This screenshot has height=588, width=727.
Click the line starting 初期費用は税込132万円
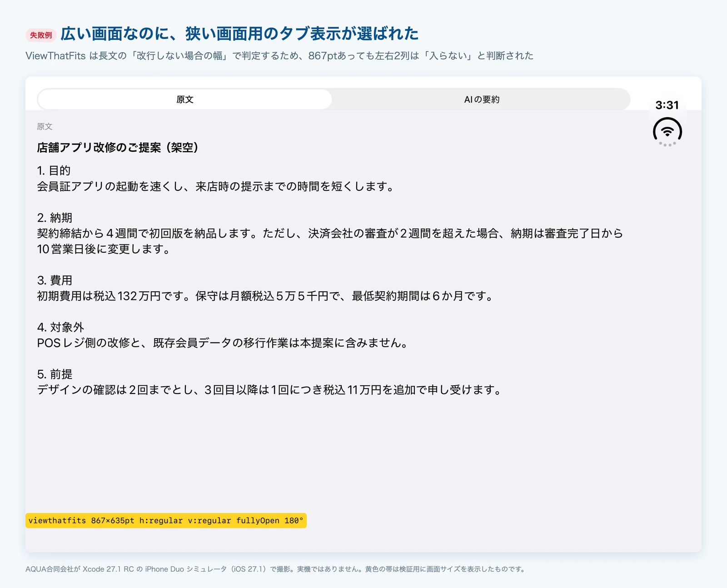(x=265, y=296)
